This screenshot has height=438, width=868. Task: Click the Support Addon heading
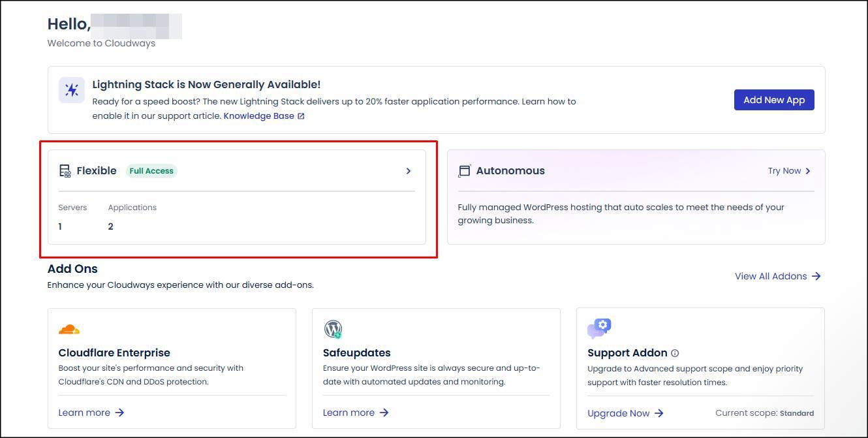coord(627,352)
